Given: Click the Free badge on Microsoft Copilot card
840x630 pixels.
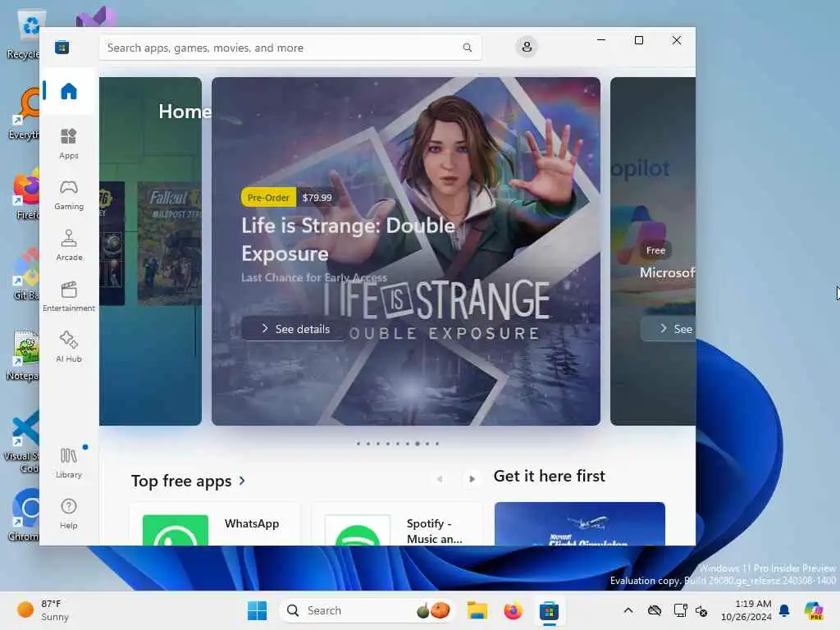Looking at the screenshot, I should point(655,250).
